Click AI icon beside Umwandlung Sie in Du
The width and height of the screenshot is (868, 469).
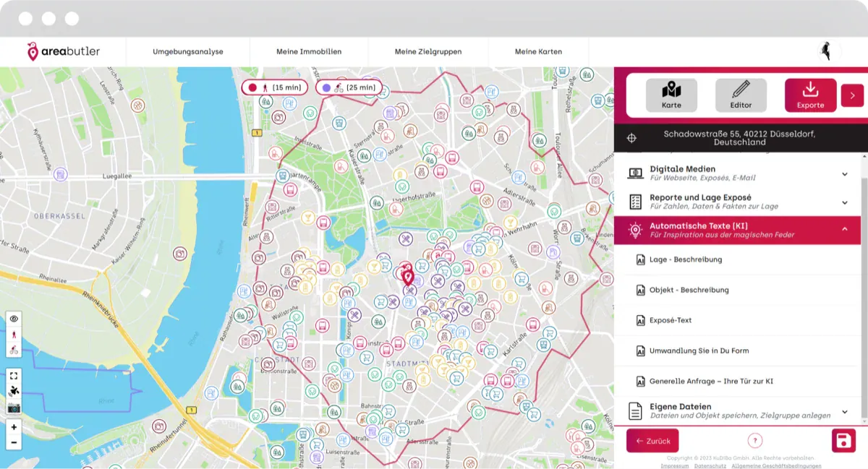pyautogui.click(x=640, y=350)
